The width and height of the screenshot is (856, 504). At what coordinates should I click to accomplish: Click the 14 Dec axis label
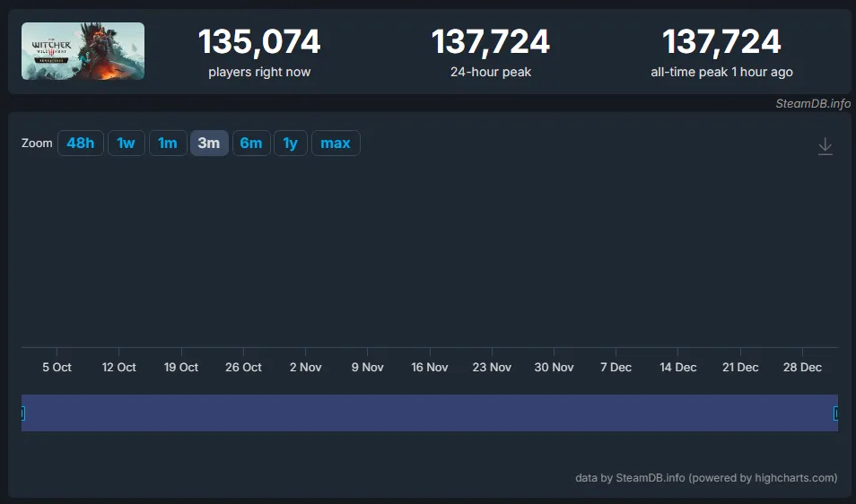678,367
